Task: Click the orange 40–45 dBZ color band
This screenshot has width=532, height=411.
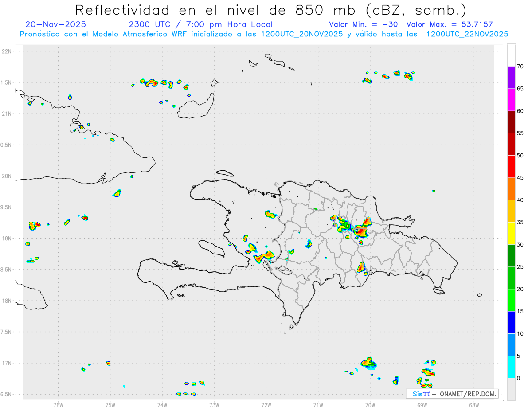Action: 511,189
